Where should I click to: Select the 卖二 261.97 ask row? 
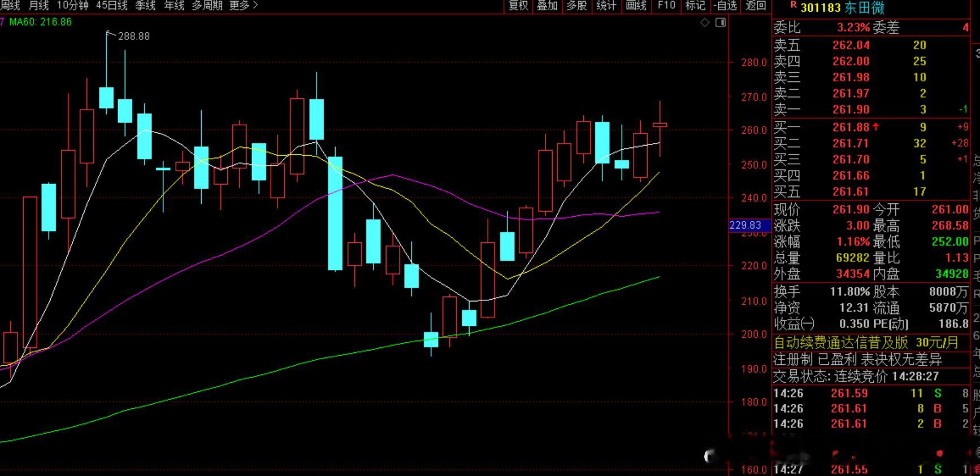870,93
